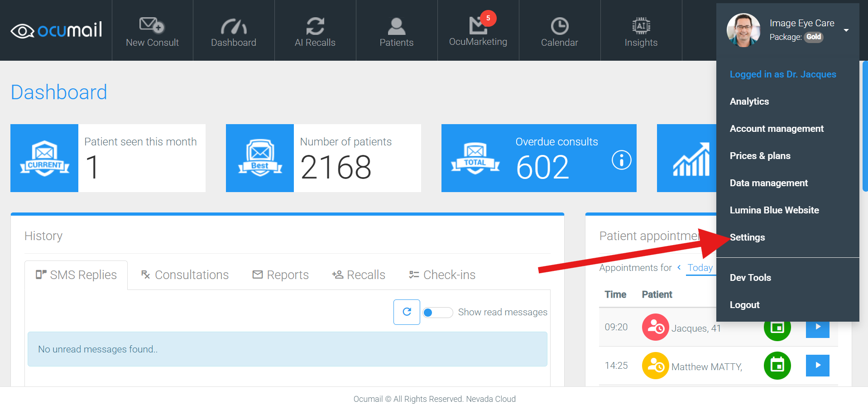Click the Best badge tile icon

(260, 158)
